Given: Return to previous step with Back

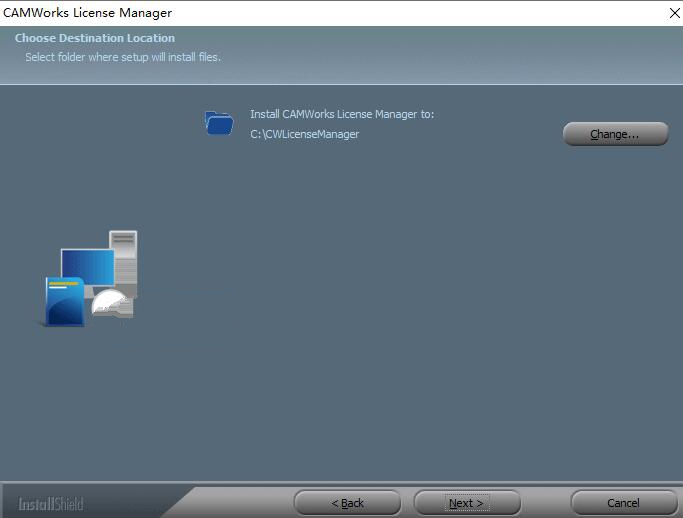Looking at the screenshot, I should click(347, 503).
